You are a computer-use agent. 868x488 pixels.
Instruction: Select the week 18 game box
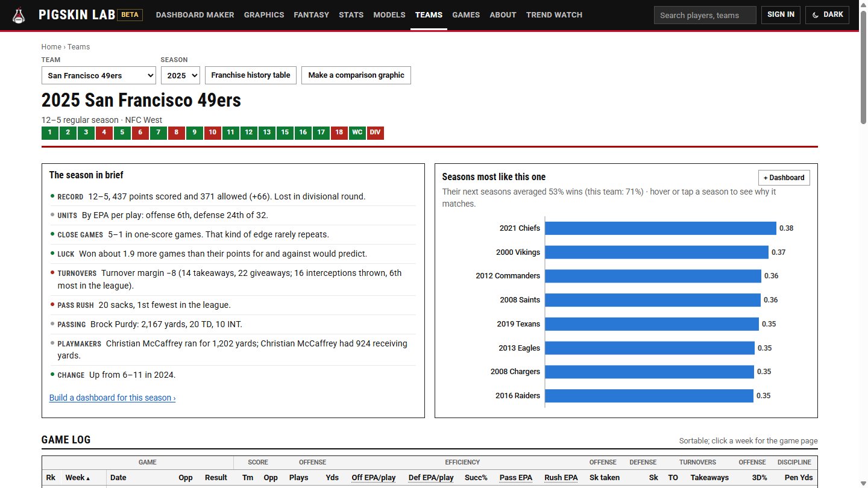click(339, 133)
